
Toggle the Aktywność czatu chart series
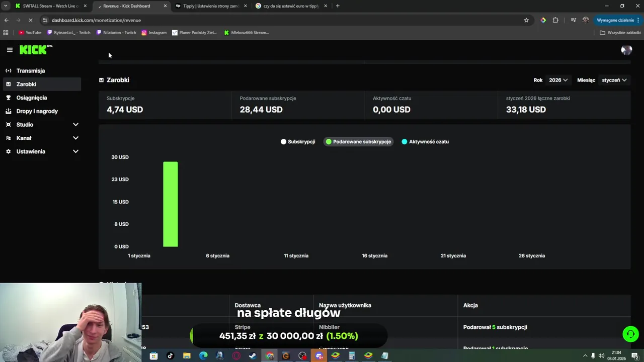point(425,142)
